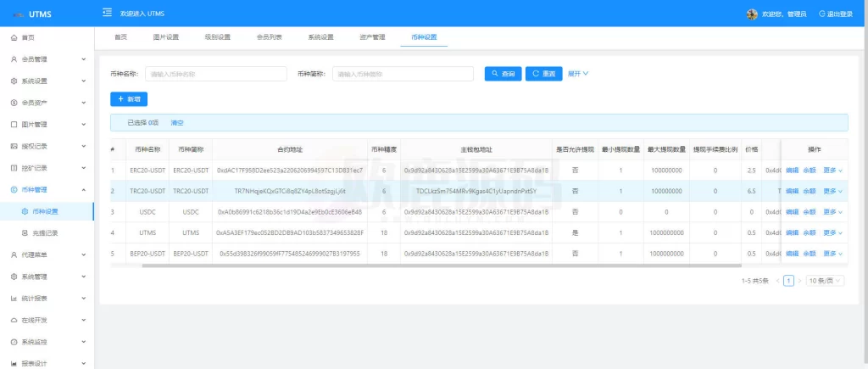868x369 pixels.
Task: Click 清空 to clear the selection
Action: (176, 122)
